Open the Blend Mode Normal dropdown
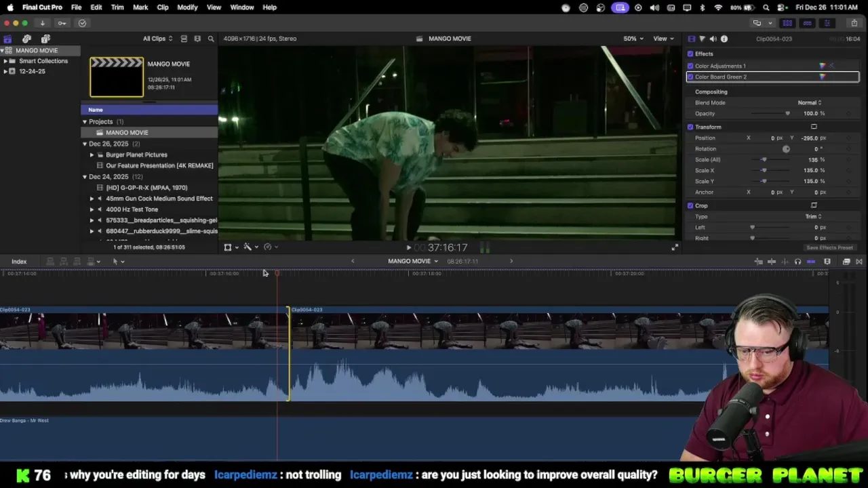Viewport: 868px width, 488px height. click(x=810, y=102)
